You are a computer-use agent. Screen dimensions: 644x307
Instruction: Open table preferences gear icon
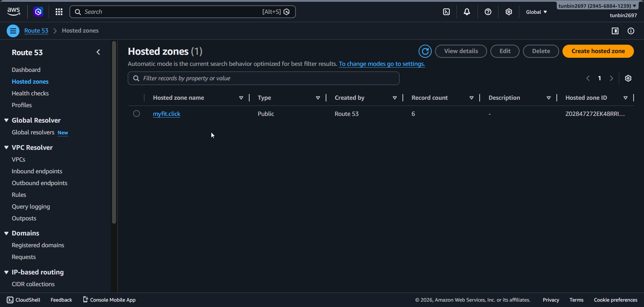point(628,78)
